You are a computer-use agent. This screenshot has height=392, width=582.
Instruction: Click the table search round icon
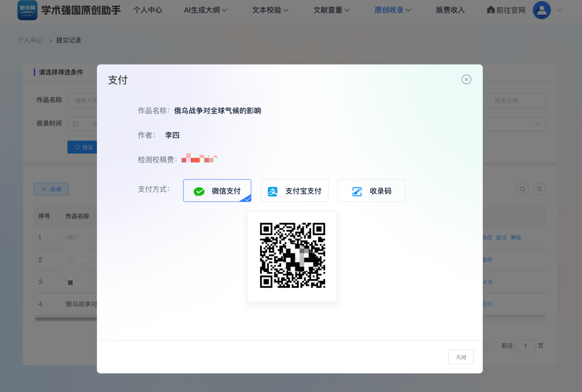522,189
